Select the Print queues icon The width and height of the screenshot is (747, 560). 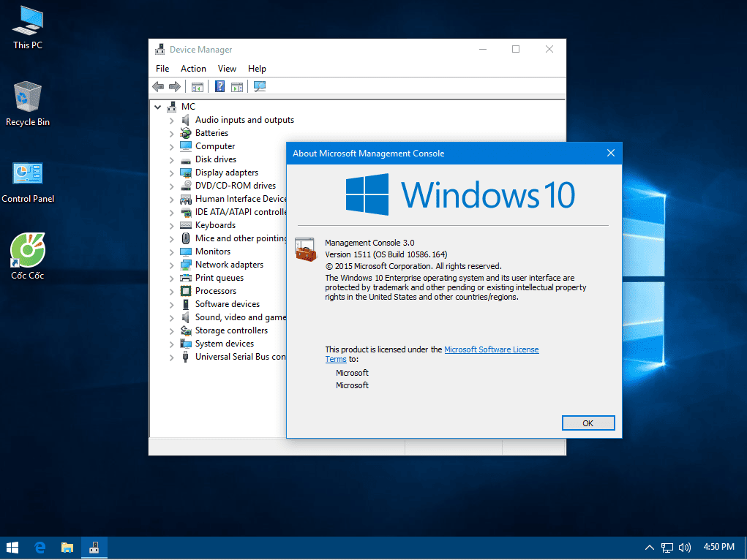(186, 278)
